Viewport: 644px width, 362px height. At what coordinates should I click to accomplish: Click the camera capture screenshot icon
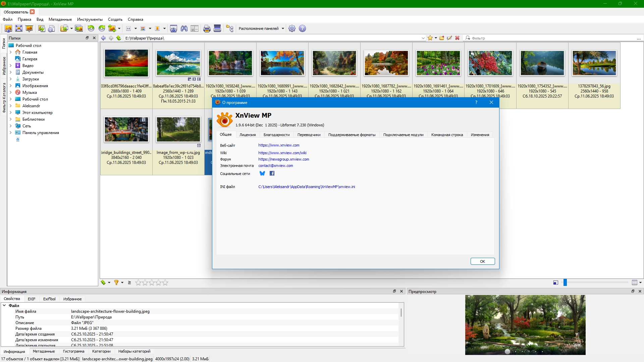173,28
